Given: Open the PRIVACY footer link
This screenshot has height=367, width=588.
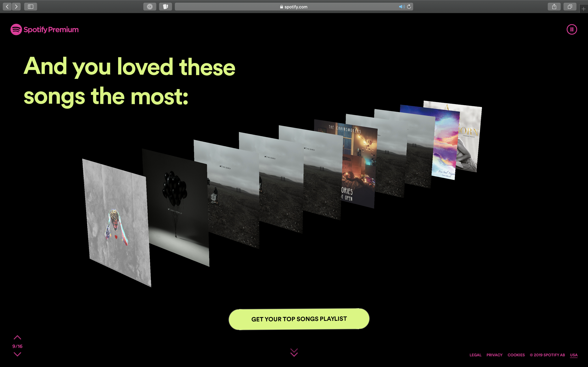Looking at the screenshot, I should (494, 355).
